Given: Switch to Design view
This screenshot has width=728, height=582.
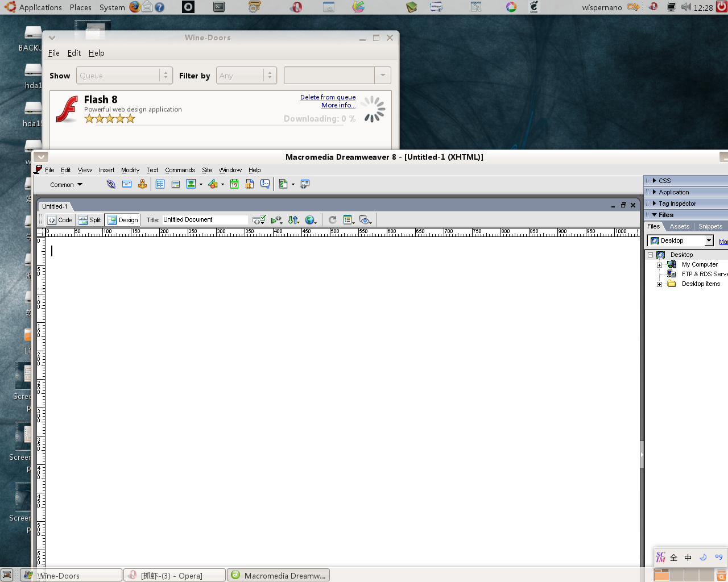Looking at the screenshot, I should tap(123, 220).
